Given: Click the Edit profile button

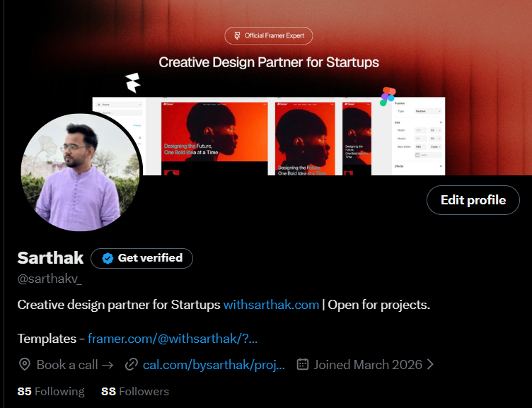Looking at the screenshot, I should pyautogui.click(x=473, y=200).
